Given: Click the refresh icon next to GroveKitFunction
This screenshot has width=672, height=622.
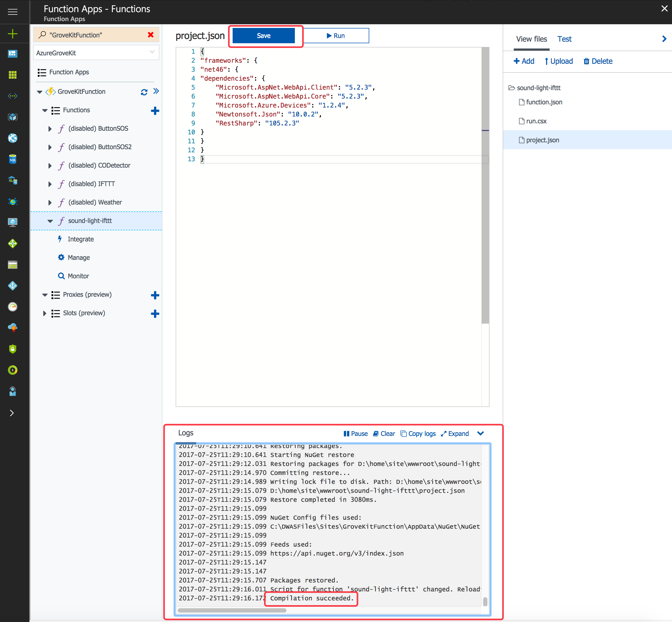Looking at the screenshot, I should click(x=144, y=92).
